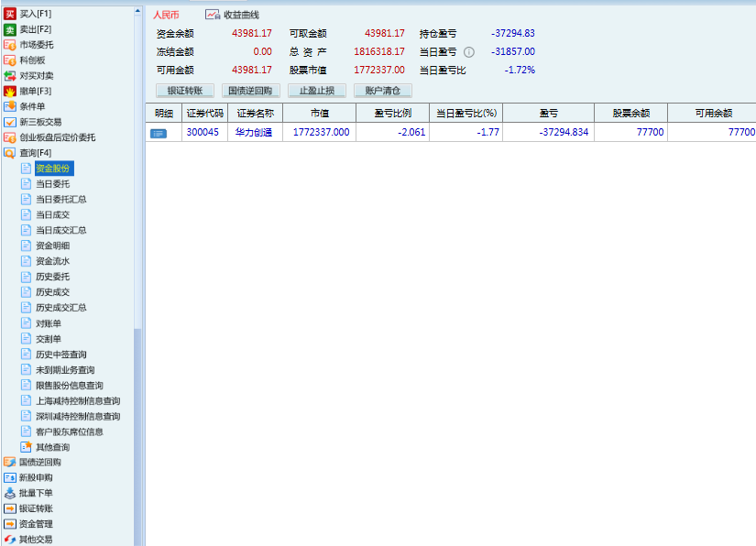The width and height of the screenshot is (756, 546).
Task: Open 当日成交 in the query tree
Action: 53,214
